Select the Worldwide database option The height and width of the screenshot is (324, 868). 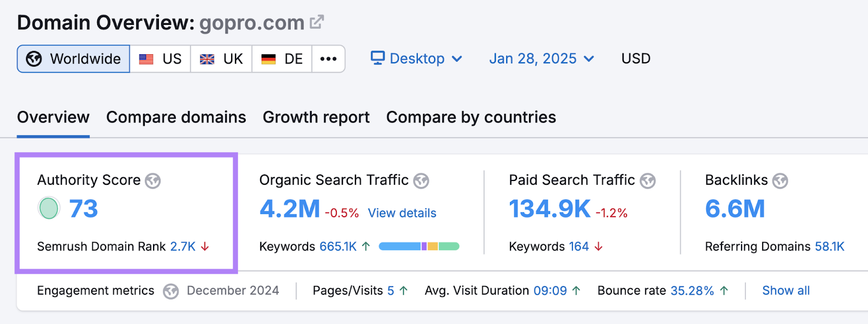point(74,59)
